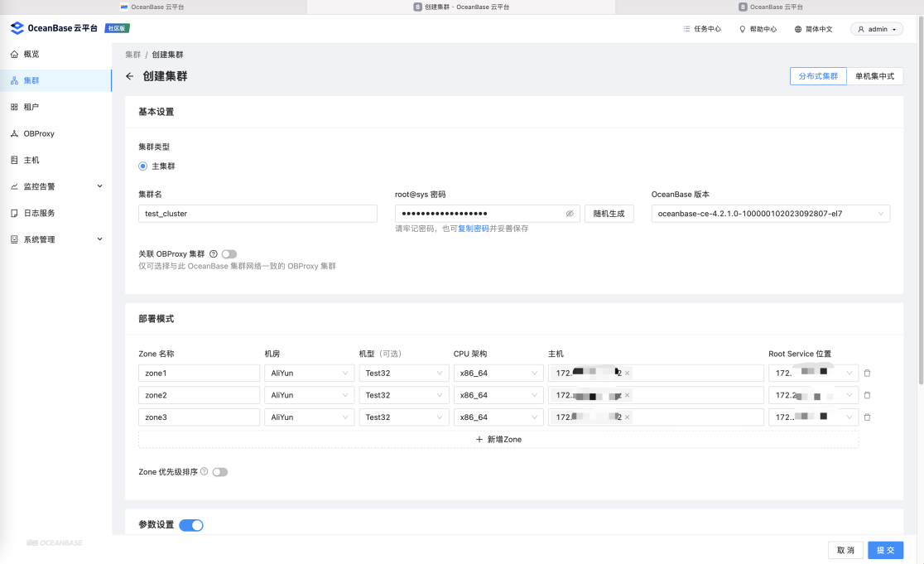Click the 随机生成 password button
The image size is (924, 564).
(x=609, y=214)
